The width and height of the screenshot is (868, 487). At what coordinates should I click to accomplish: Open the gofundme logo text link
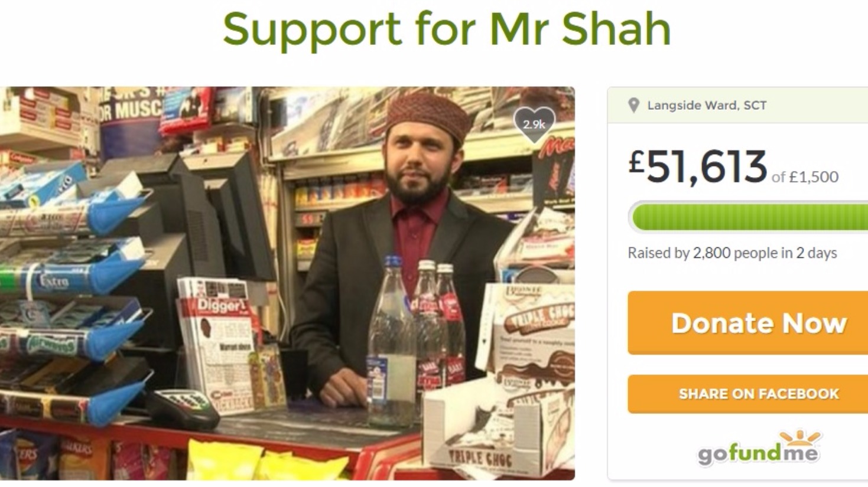point(758,454)
